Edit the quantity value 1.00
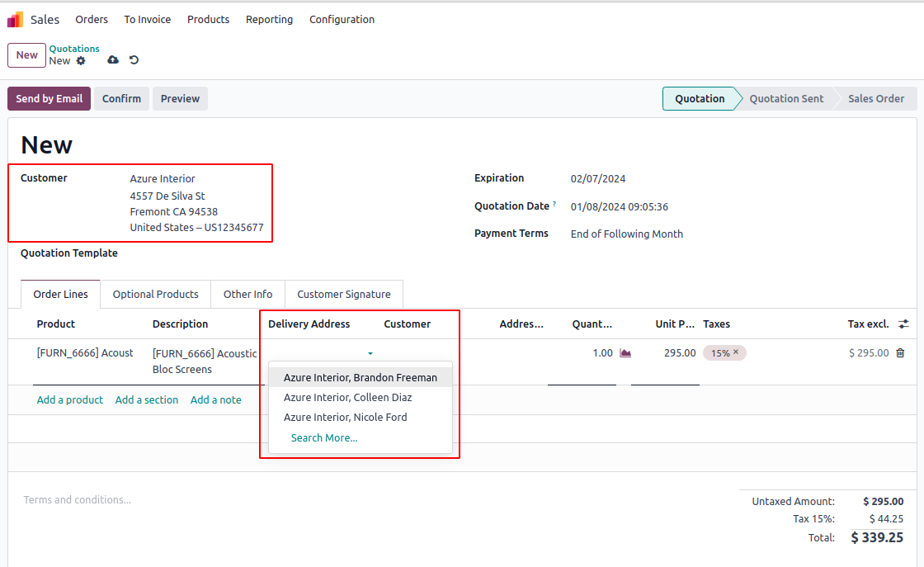Screen dimensions: 924x567 602,353
